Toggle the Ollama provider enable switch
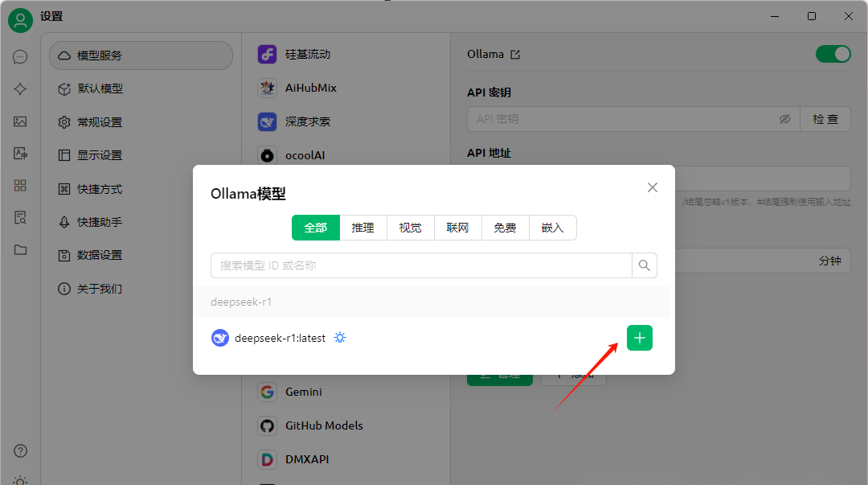The height and width of the screenshot is (485, 868). point(833,54)
